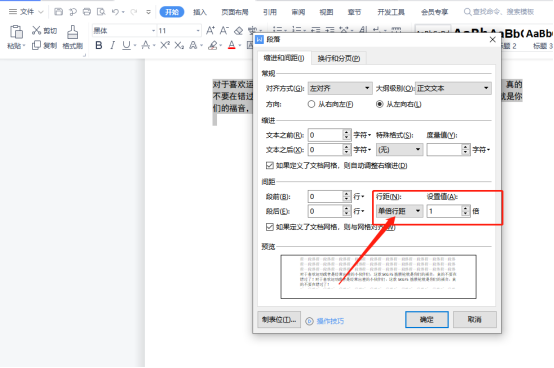Screen dimensions: 554x368
Task: Apply the highlighter pen color
Action: click(212, 45)
